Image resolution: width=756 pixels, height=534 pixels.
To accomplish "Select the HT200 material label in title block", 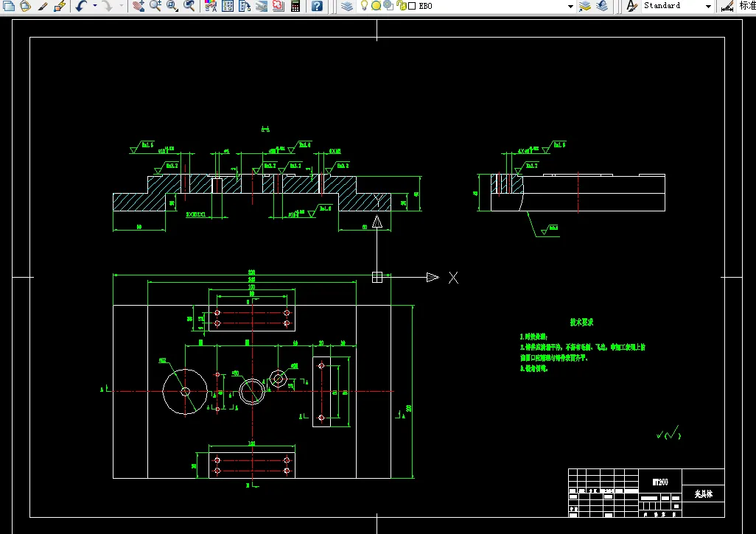I will coord(660,482).
